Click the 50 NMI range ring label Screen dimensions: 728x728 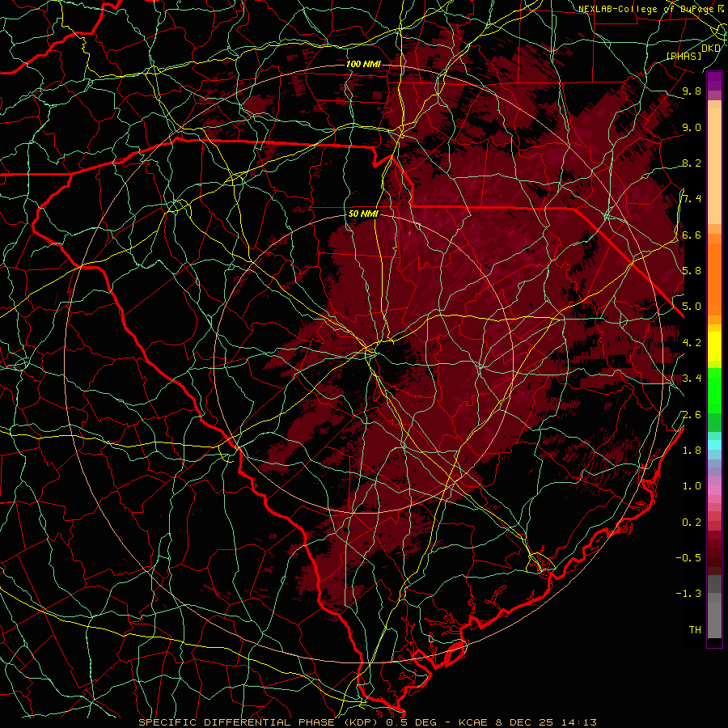[363, 214]
